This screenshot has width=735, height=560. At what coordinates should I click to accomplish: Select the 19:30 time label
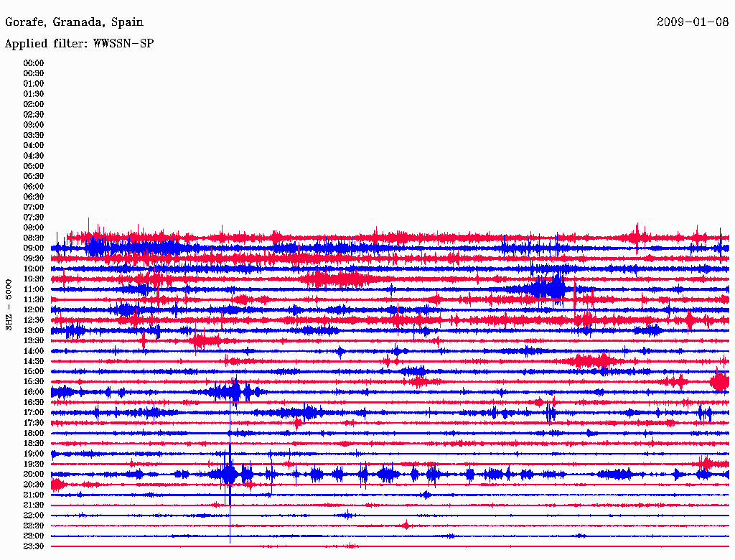tap(33, 464)
